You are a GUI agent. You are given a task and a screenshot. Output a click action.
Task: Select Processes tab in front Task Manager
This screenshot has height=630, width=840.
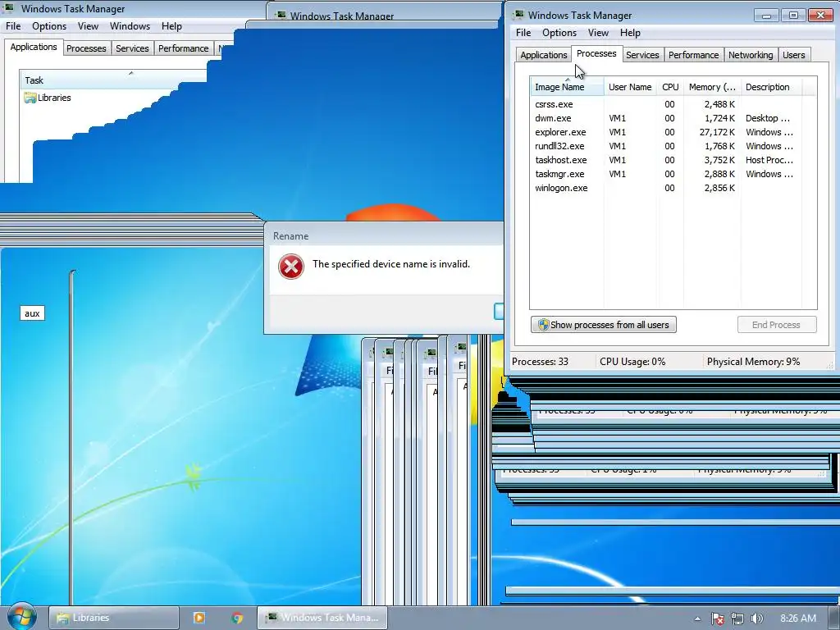point(596,53)
